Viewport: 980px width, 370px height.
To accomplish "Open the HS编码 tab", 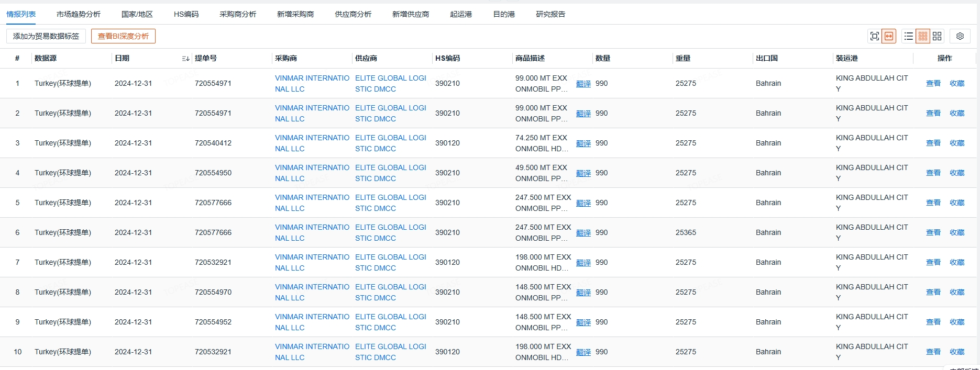I will click(x=186, y=14).
